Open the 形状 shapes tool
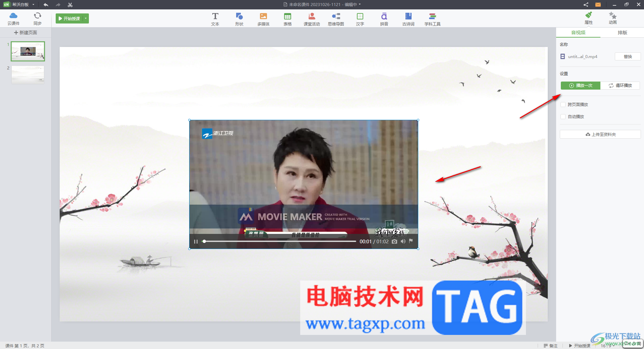The image size is (644, 349). point(239,19)
